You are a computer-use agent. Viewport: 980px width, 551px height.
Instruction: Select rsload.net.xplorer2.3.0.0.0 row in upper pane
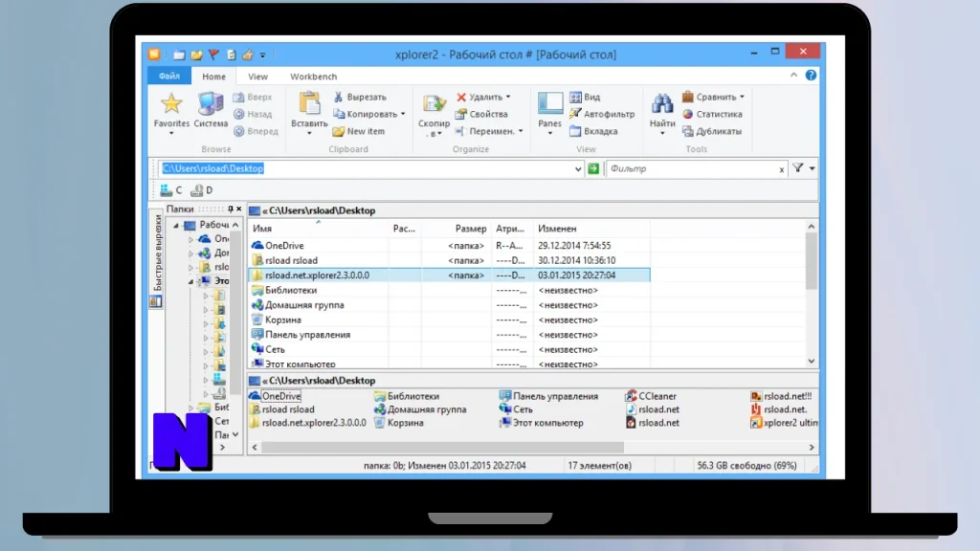(450, 275)
